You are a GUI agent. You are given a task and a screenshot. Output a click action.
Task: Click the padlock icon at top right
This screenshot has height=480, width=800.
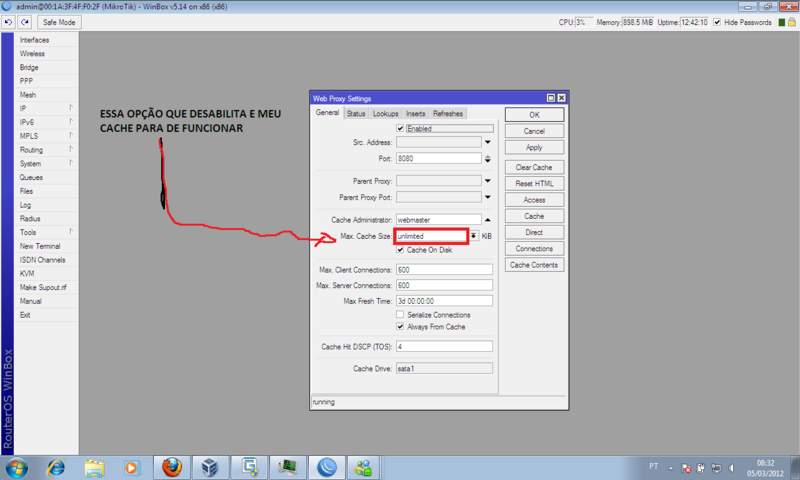click(x=792, y=22)
